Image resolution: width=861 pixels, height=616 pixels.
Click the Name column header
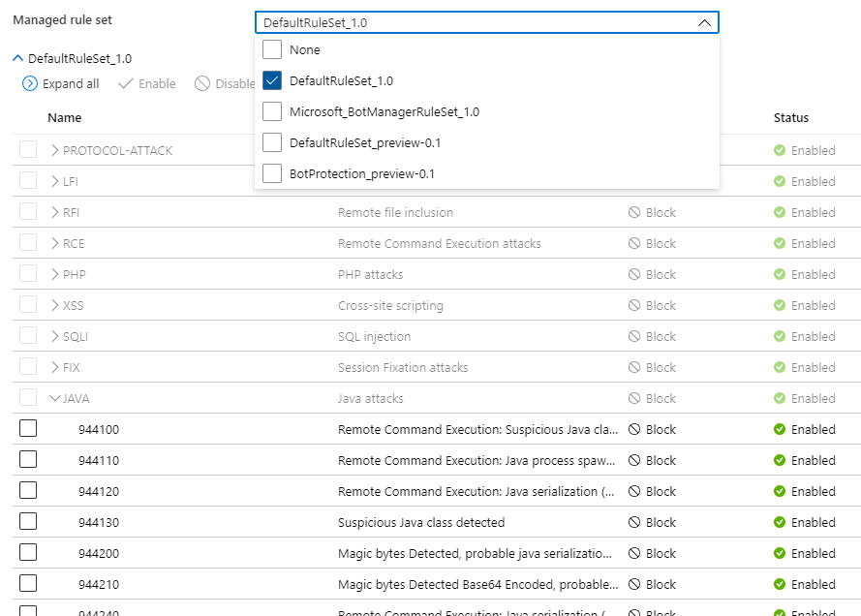(64, 117)
